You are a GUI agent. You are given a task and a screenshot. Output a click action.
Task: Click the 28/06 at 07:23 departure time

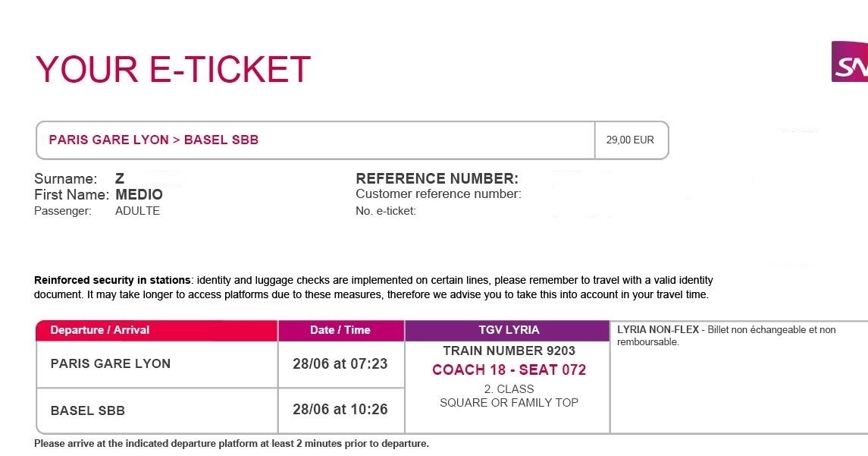[x=340, y=363]
